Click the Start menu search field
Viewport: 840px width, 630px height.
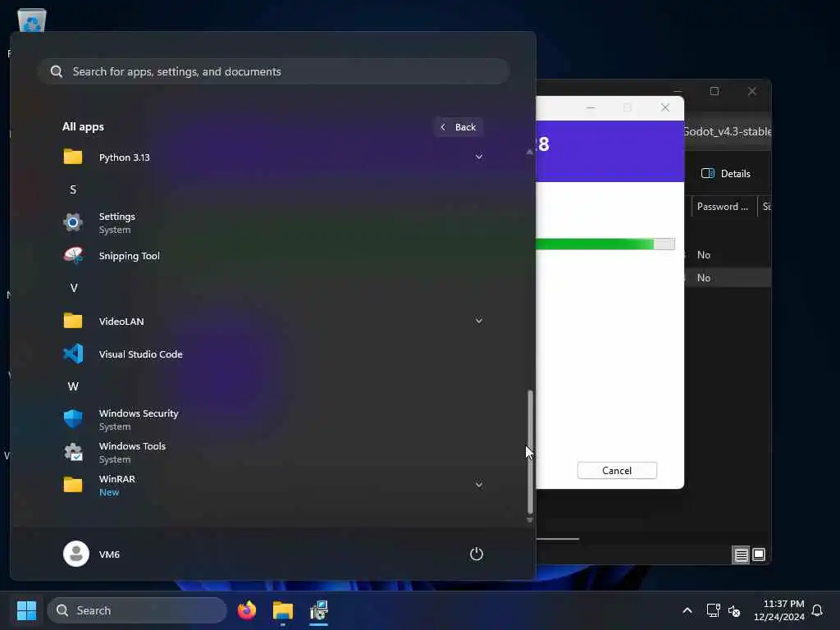click(273, 71)
